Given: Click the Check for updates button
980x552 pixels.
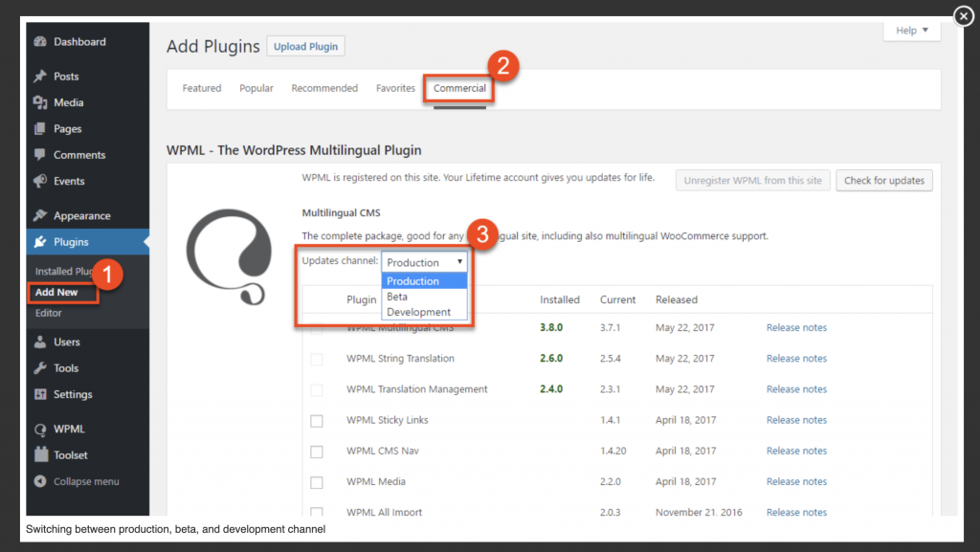Looking at the screenshot, I should coord(883,181).
